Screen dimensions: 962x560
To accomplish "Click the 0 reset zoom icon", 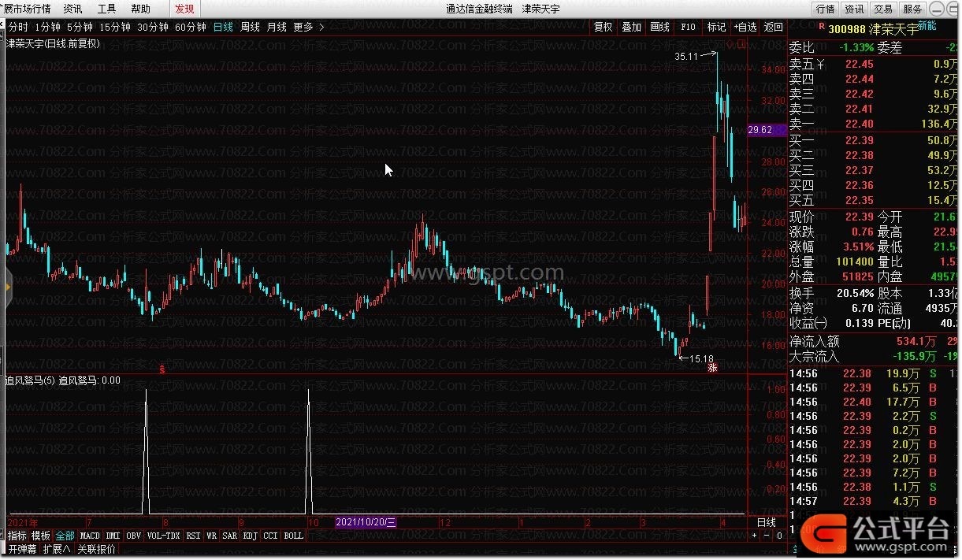I will (779, 536).
